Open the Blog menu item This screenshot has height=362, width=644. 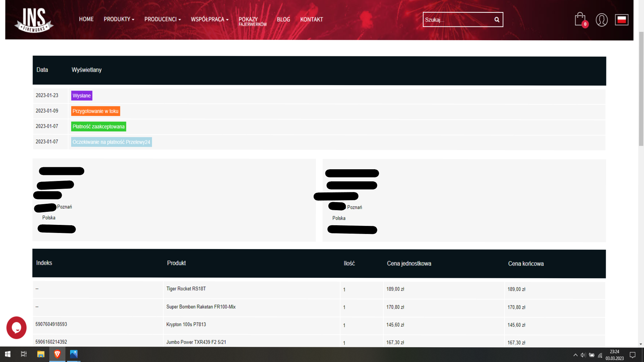point(283,19)
